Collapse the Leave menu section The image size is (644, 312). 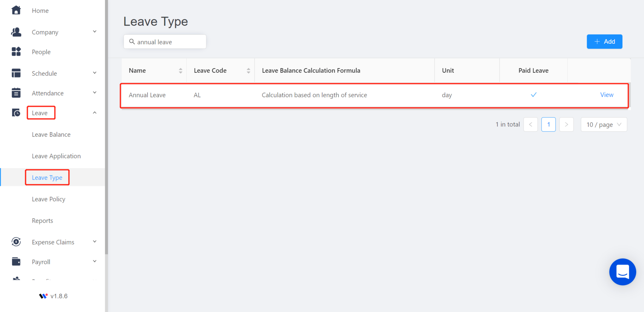point(95,113)
